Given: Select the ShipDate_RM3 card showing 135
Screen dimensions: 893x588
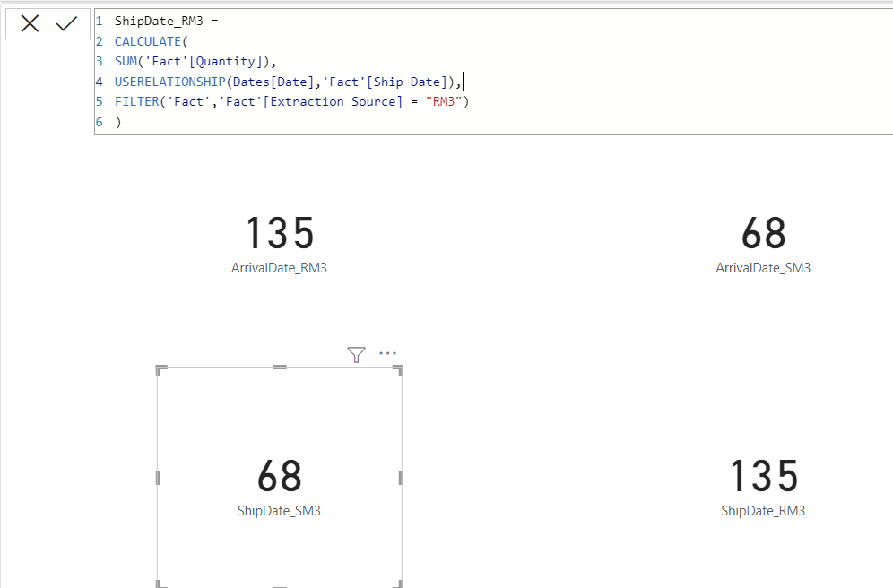Looking at the screenshot, I should [763, 476].
